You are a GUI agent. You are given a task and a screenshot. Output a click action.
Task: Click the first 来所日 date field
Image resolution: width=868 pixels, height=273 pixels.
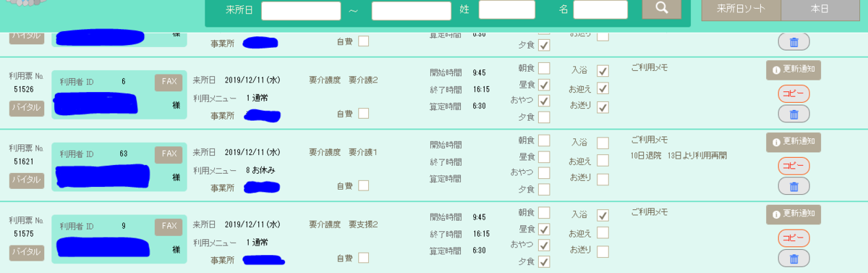click(301, 11)
